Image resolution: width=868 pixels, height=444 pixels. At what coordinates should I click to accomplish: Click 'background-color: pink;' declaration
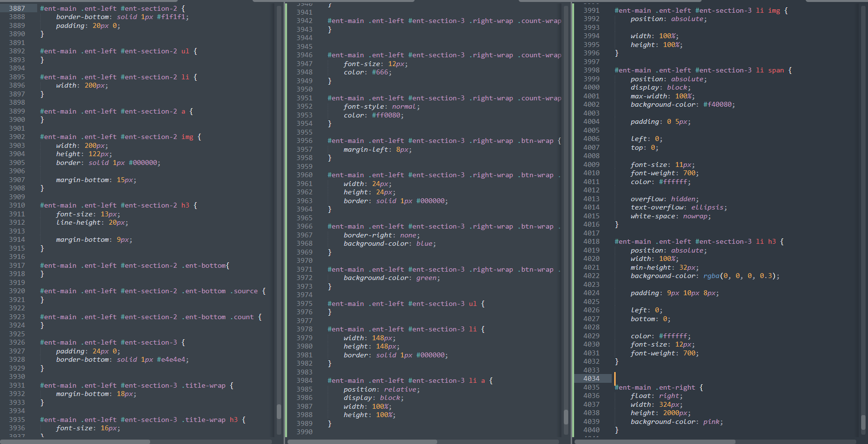tap(677, 422)
